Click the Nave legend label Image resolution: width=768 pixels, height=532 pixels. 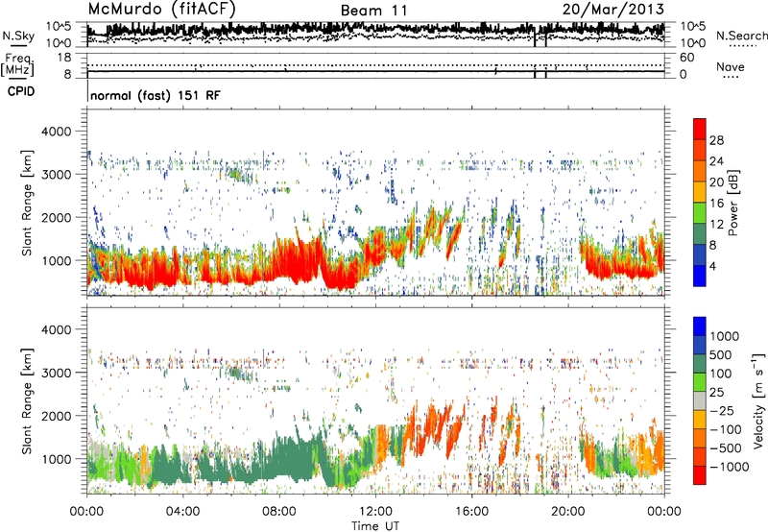tap(730, 67)
